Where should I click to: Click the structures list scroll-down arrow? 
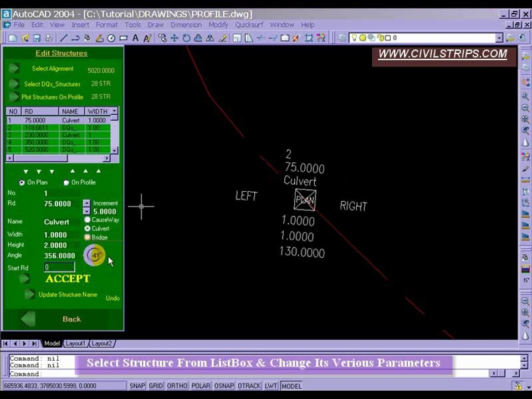114,150
